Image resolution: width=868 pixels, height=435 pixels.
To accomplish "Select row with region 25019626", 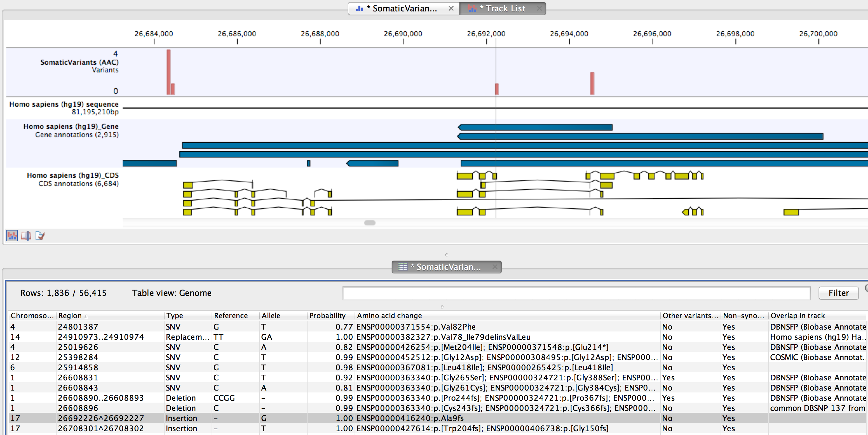I will pos(437,347).
